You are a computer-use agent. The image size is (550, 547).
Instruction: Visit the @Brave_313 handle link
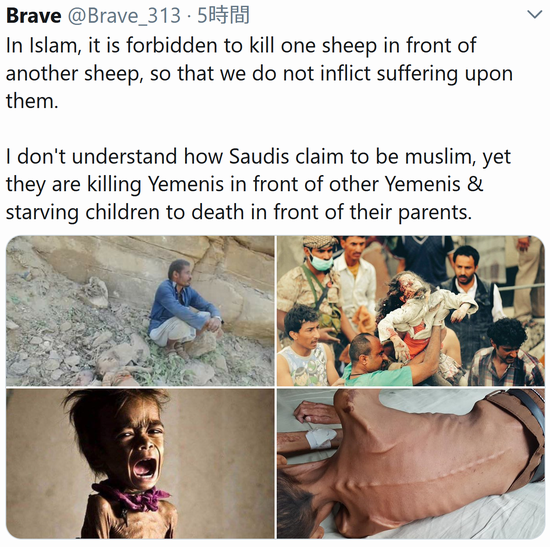tap(124, 16)
